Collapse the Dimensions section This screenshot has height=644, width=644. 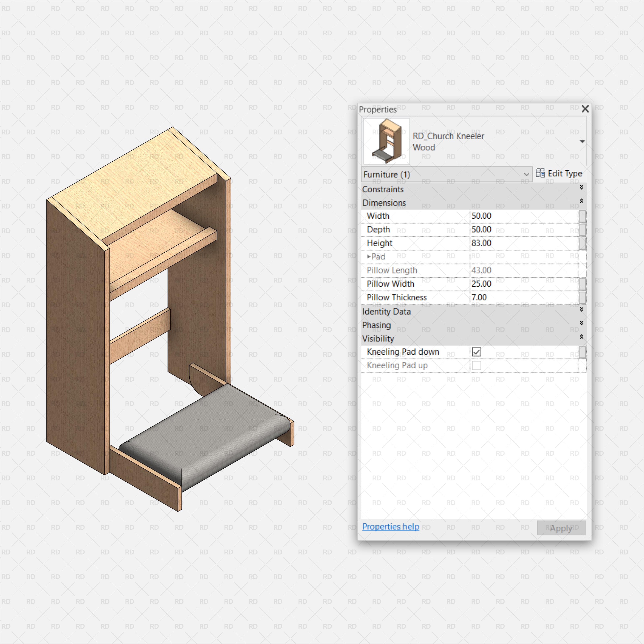click(x=581, y=201)
